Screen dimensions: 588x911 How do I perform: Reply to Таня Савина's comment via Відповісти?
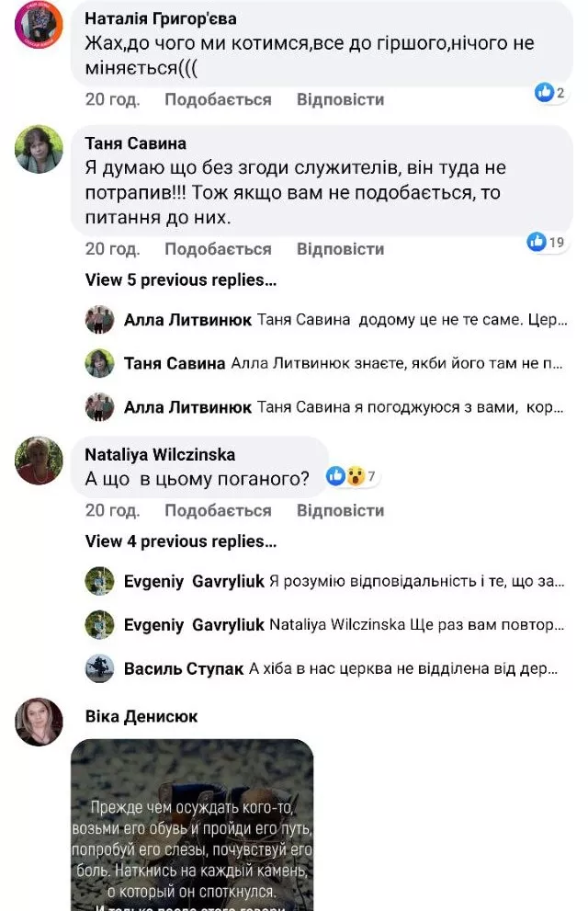340,249
